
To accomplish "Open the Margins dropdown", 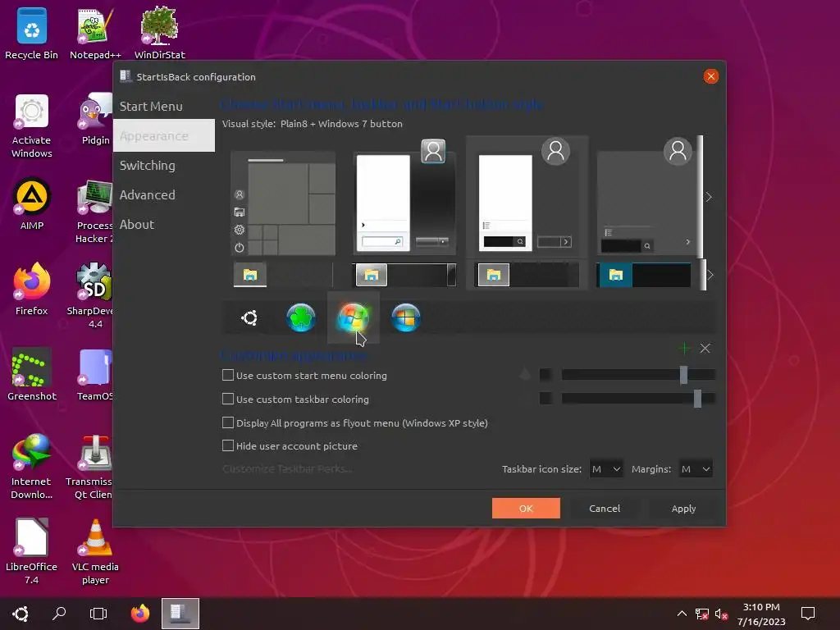I will click(x=696, y=469).
